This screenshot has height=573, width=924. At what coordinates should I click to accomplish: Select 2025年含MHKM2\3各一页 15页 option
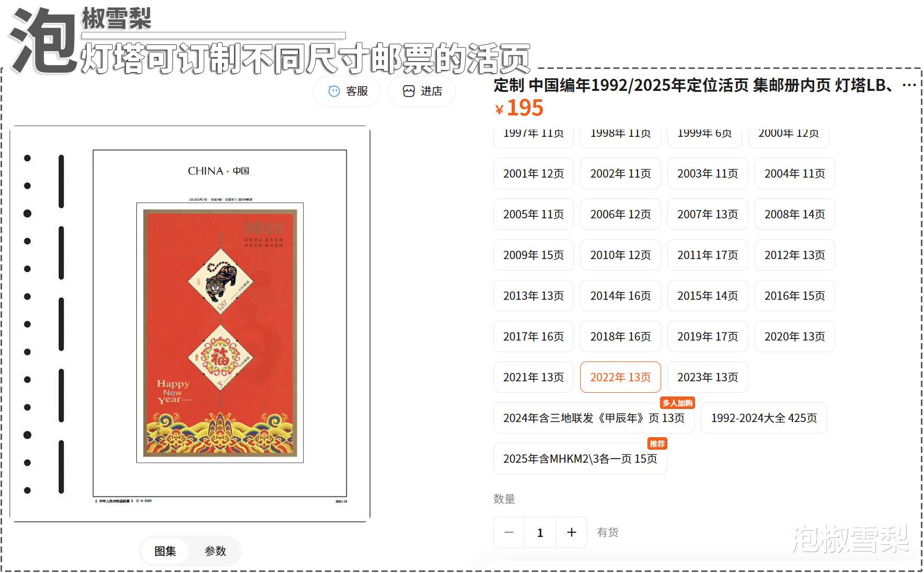pyautogui.click(x=580, y=459)
